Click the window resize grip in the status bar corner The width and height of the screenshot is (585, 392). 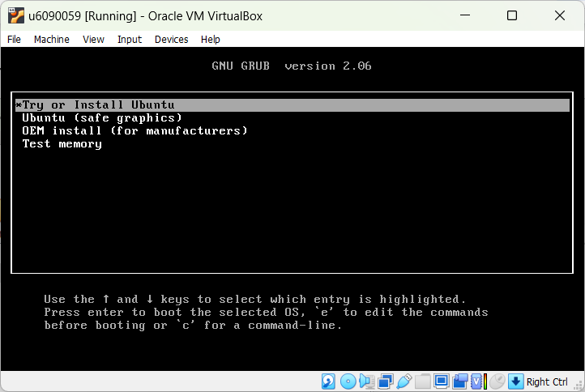(579, 386)
